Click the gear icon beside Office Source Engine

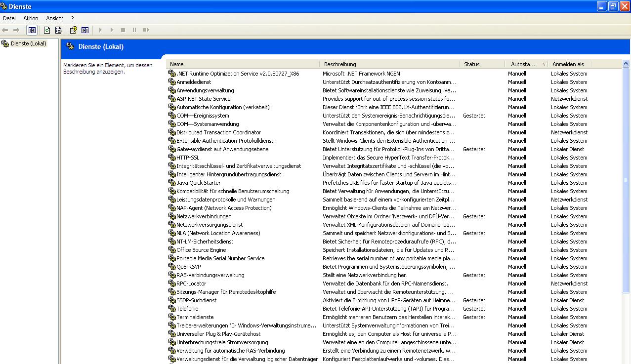[x=172, y=250]
